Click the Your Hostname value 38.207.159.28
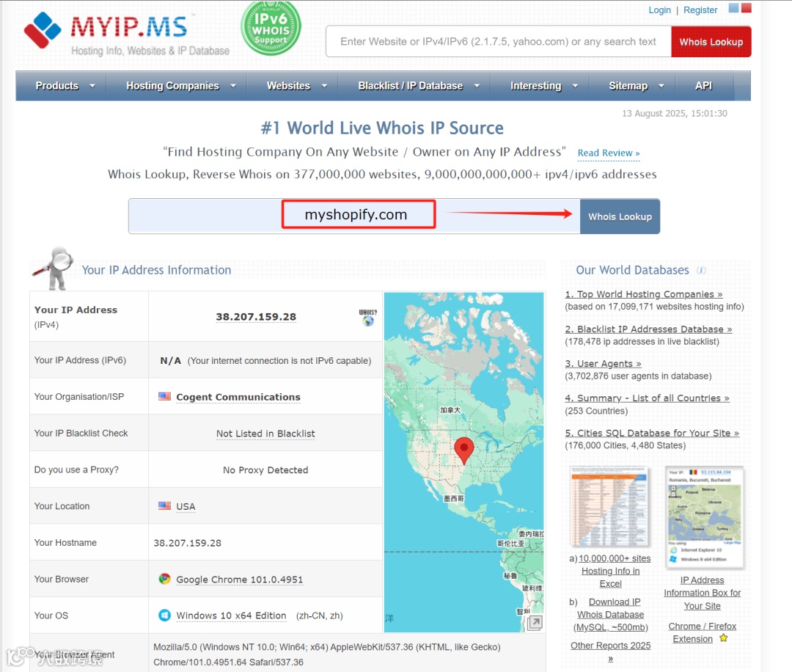The width and height of the screenshot is (792, 672). coord(188,543)
